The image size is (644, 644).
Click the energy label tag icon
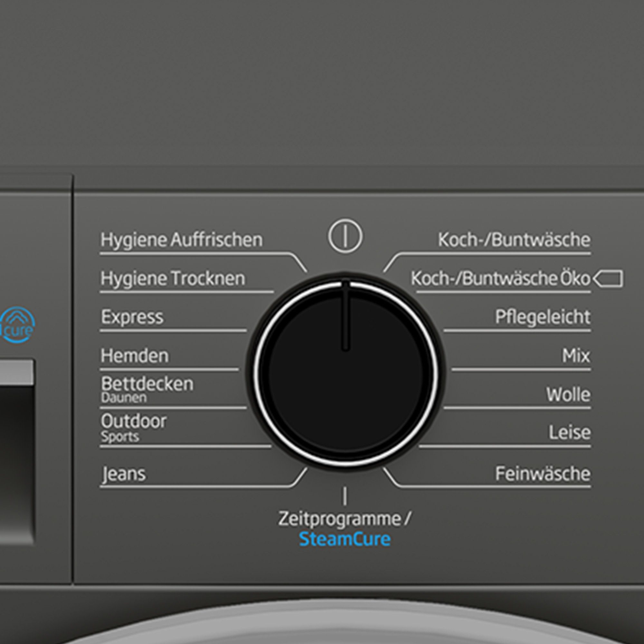[x=608, y=278]
